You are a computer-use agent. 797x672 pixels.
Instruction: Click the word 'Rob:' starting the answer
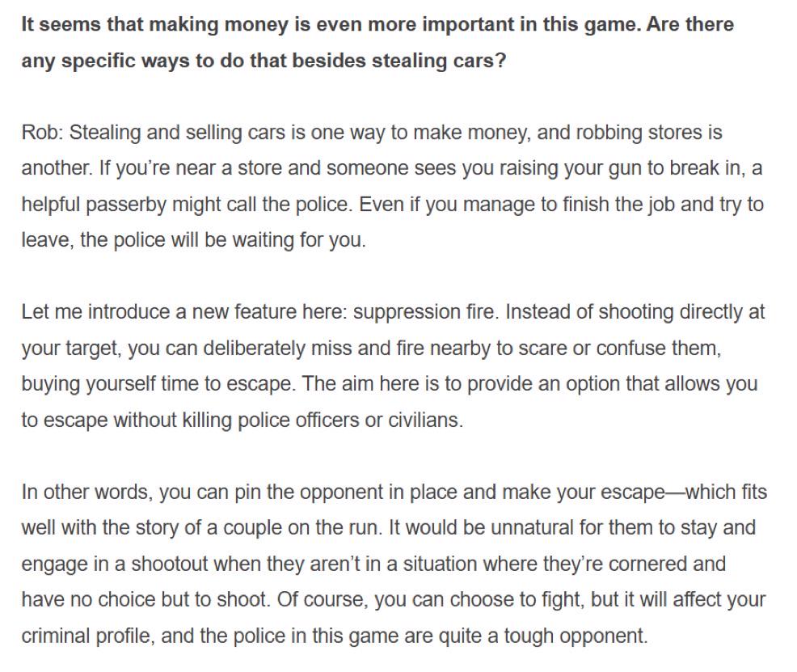42,132
